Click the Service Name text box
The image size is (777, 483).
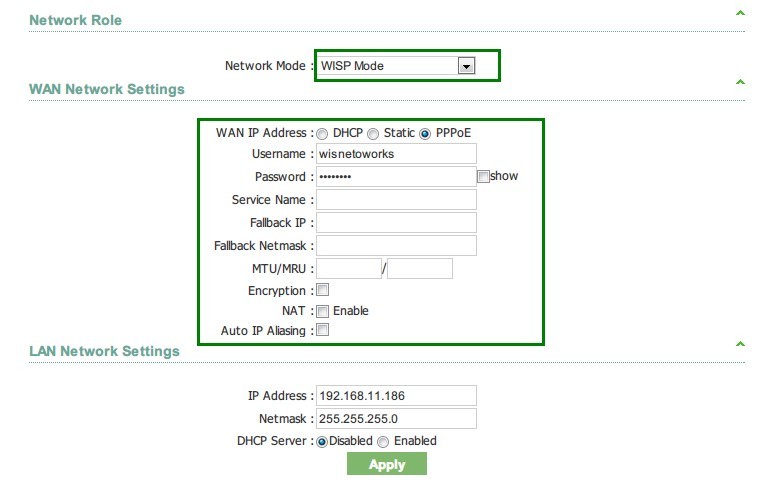pyautogui.click(x=396, y=200)
